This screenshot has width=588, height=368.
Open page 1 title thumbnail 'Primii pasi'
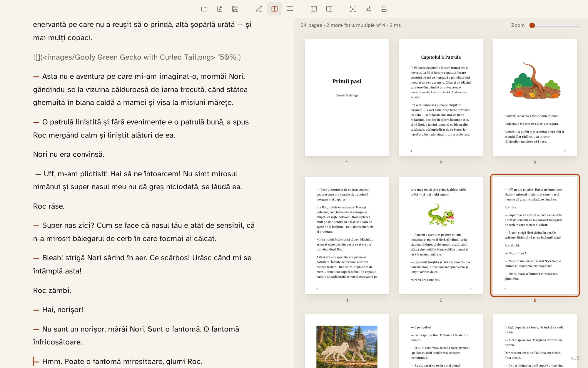[x=347, y=97]
